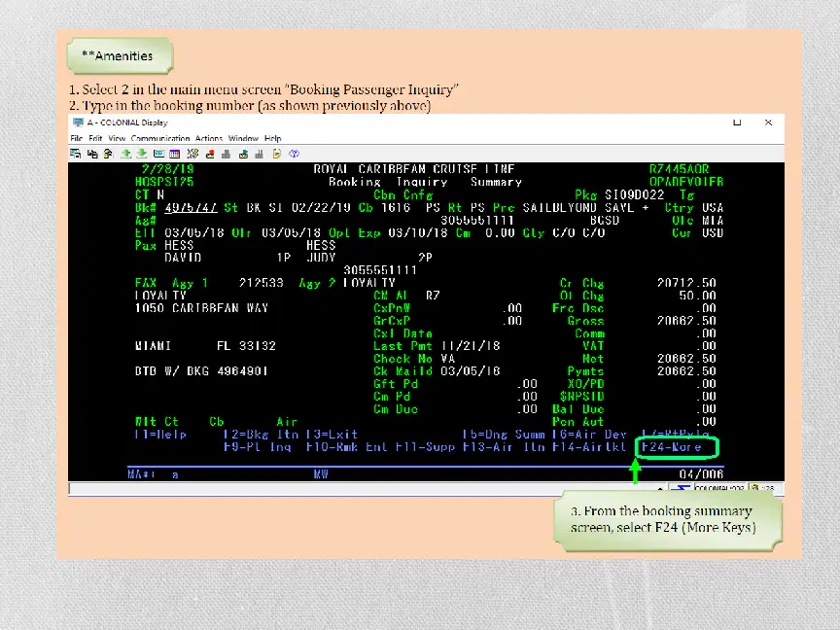
Task: Click the underlined booking number field
Action: pyautogui.click(x=191, y=208)
